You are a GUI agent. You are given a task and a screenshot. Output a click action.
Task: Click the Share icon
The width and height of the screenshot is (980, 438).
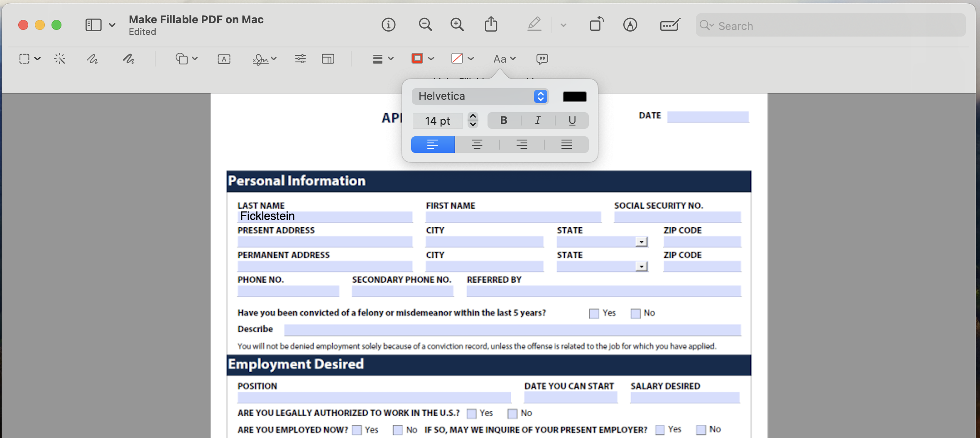pyautogui.click(x=491, y=25)
